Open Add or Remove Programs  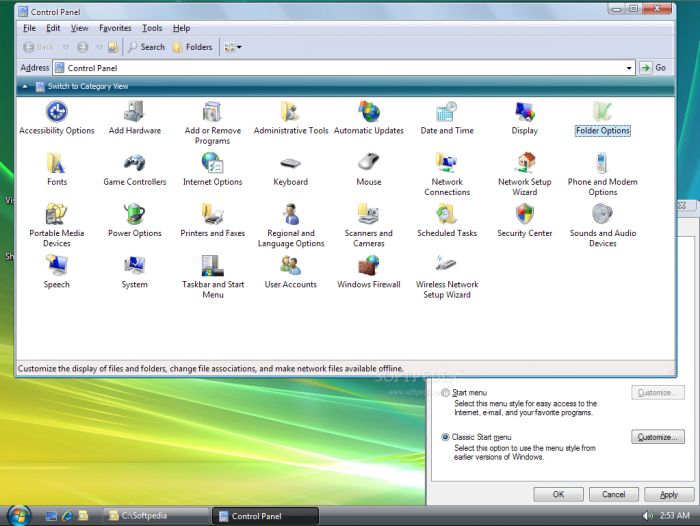[x=212, y=123]
